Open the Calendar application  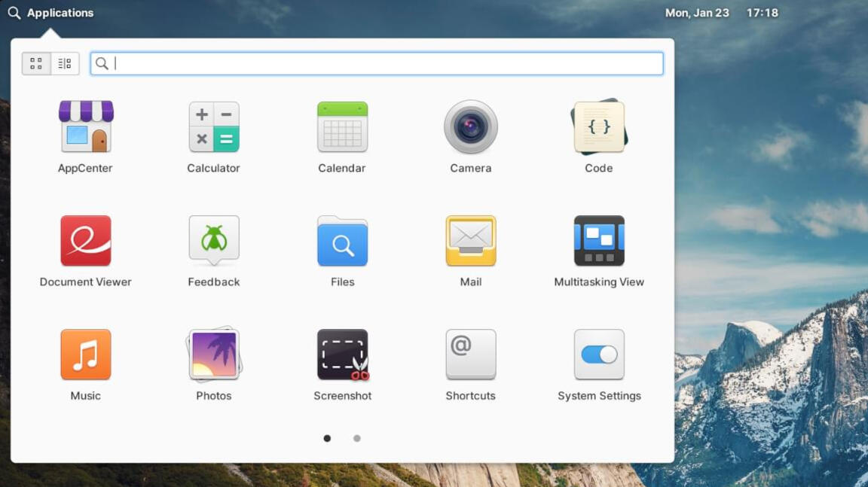[x=342, y=127]
